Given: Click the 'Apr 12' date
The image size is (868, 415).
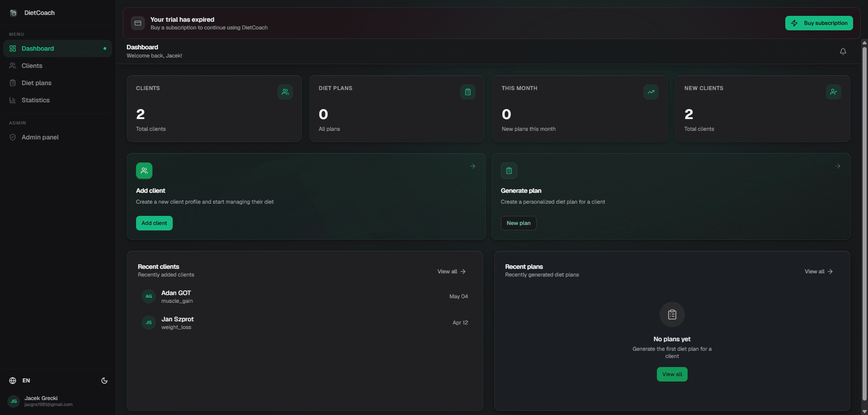Looking at the screenshot, I should pyautogui.click(x=460, y=323).
